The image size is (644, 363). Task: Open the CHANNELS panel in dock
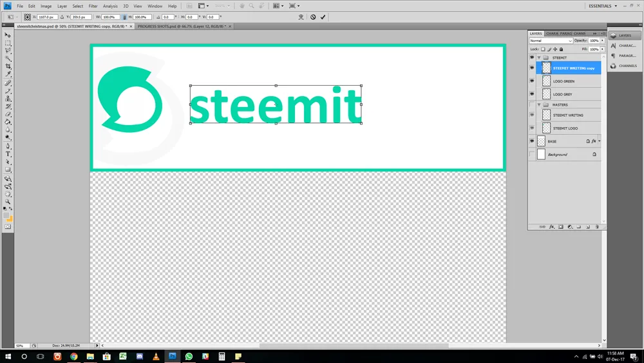click(x=624, y=66)
